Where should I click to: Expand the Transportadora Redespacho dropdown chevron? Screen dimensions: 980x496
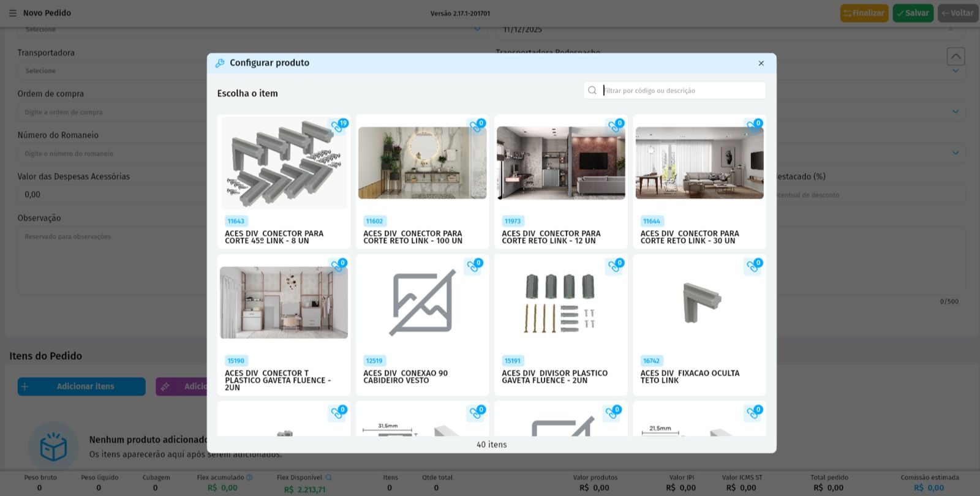956,71
